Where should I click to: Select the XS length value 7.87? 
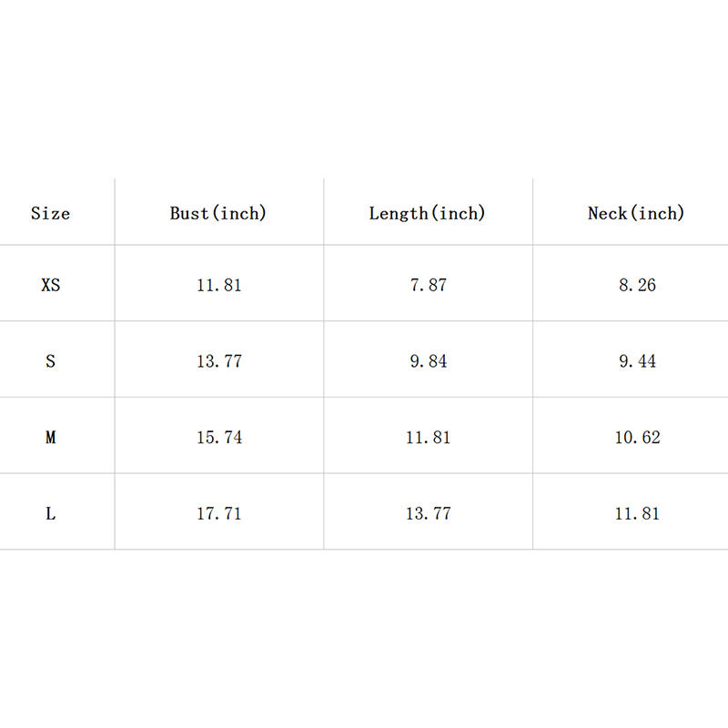[x=429, y=285]
